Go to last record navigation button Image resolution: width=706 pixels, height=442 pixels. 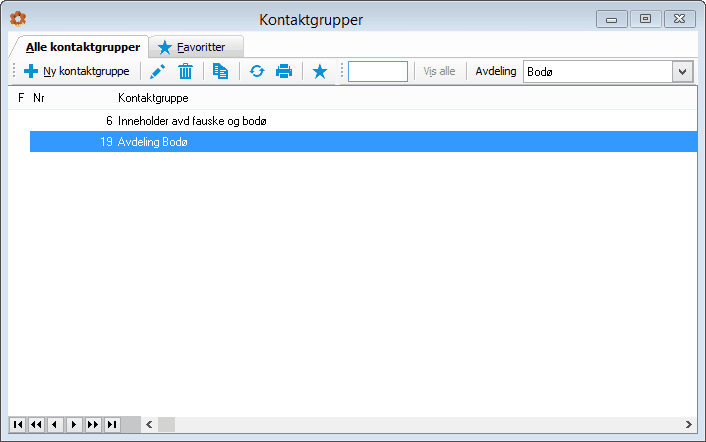[112, 424]
